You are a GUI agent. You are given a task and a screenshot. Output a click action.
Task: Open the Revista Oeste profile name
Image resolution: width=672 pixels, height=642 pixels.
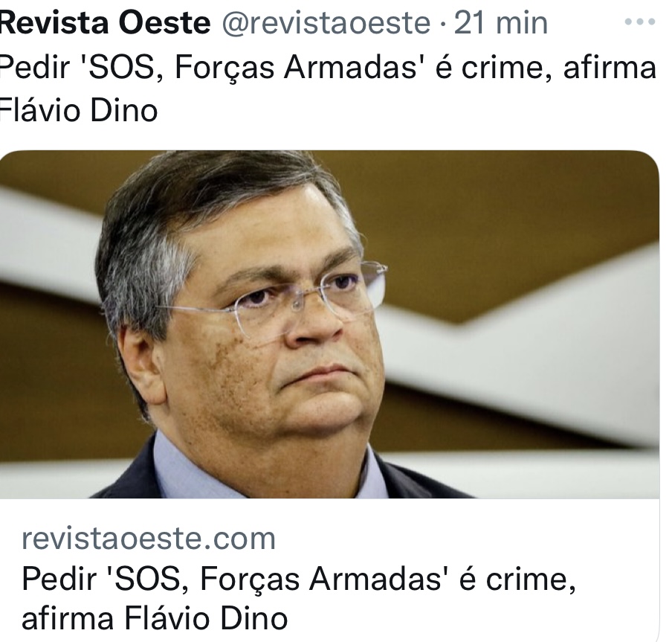coord(105,23)
